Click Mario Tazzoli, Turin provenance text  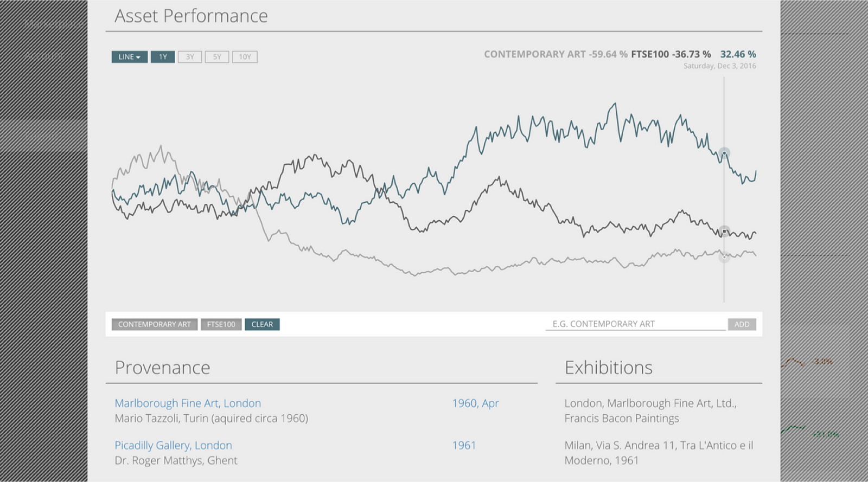pyautogui.click(x=212, y=419)
